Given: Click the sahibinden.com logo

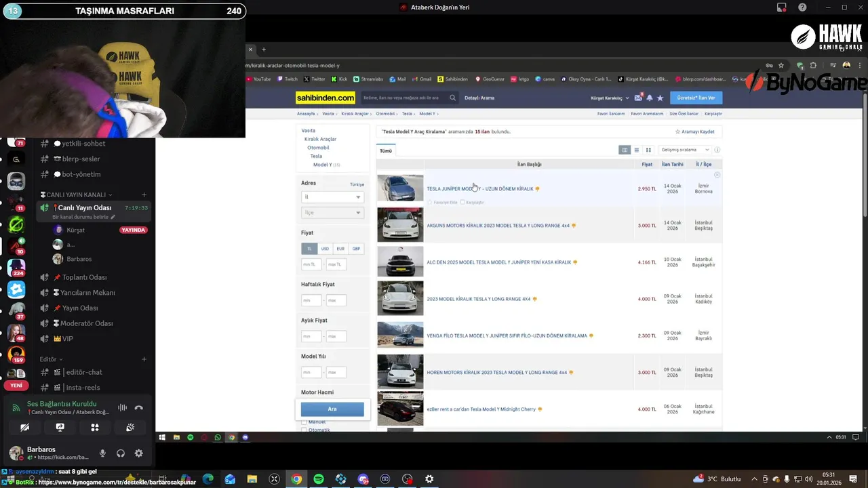Looking at the screenshot, I should point(325,98).
